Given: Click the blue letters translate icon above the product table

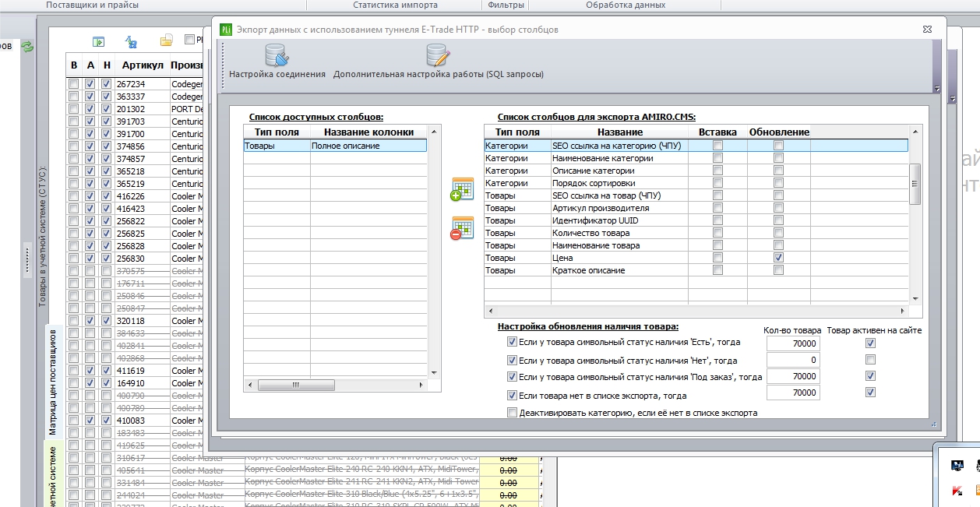Looking at the screenshot, I should point(131,42).
